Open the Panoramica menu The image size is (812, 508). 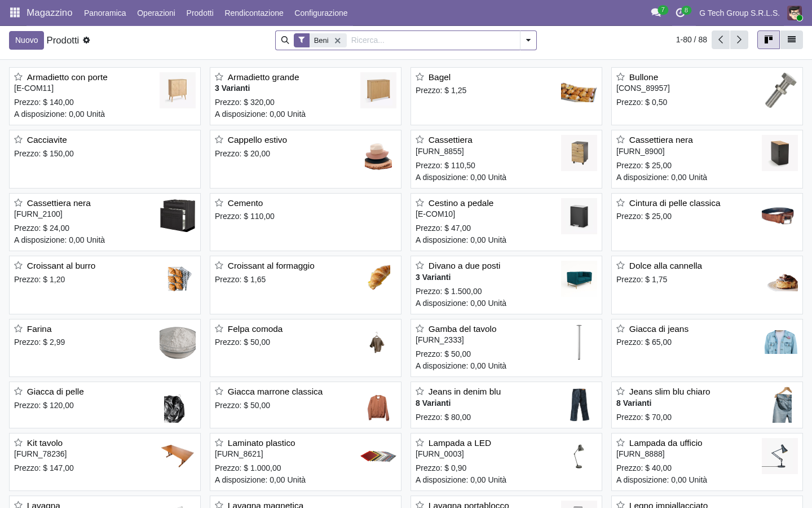pos(105,13)
